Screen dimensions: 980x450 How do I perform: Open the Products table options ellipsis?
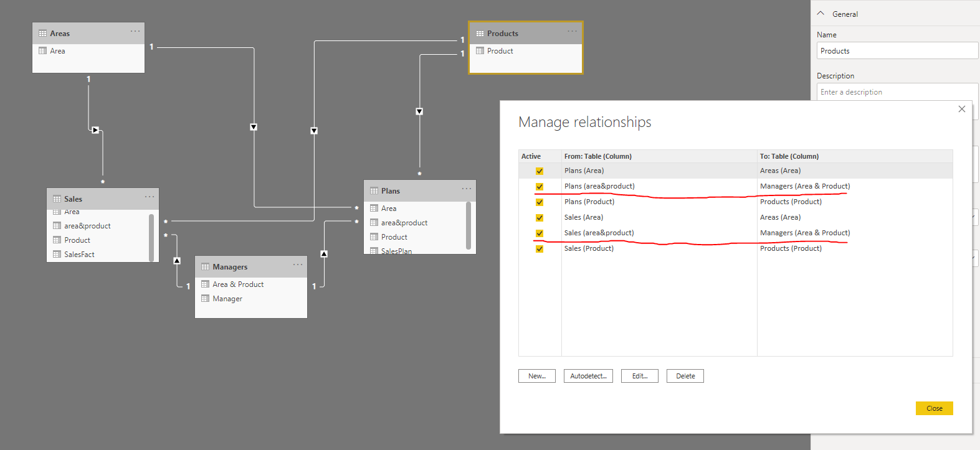[x=572, y=31]
